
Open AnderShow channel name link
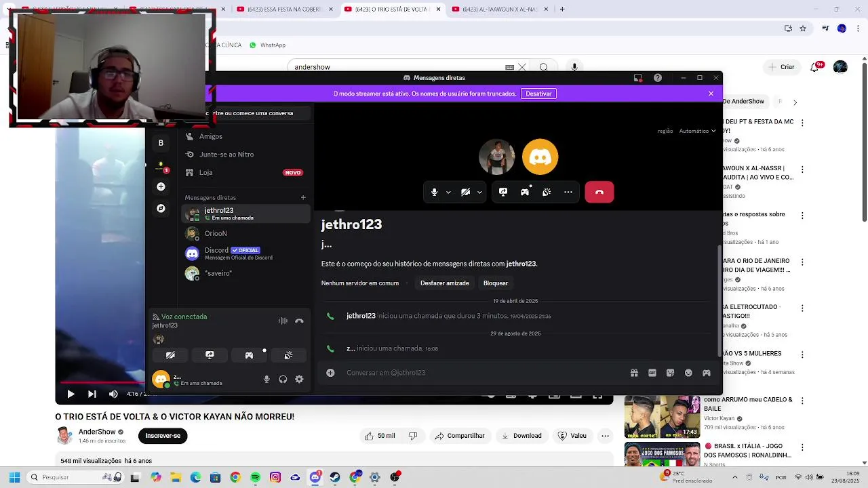click(97, 432)
